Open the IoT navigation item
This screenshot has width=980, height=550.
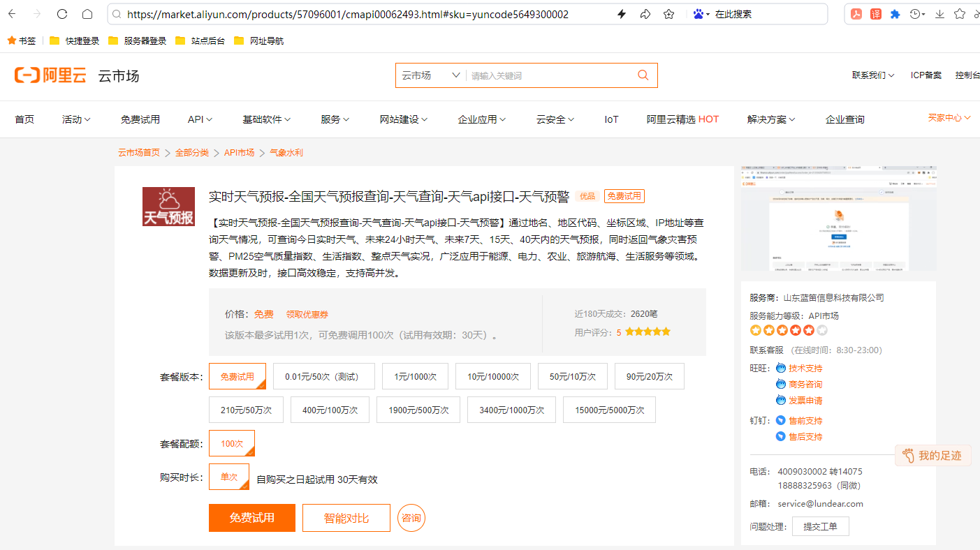611,119
